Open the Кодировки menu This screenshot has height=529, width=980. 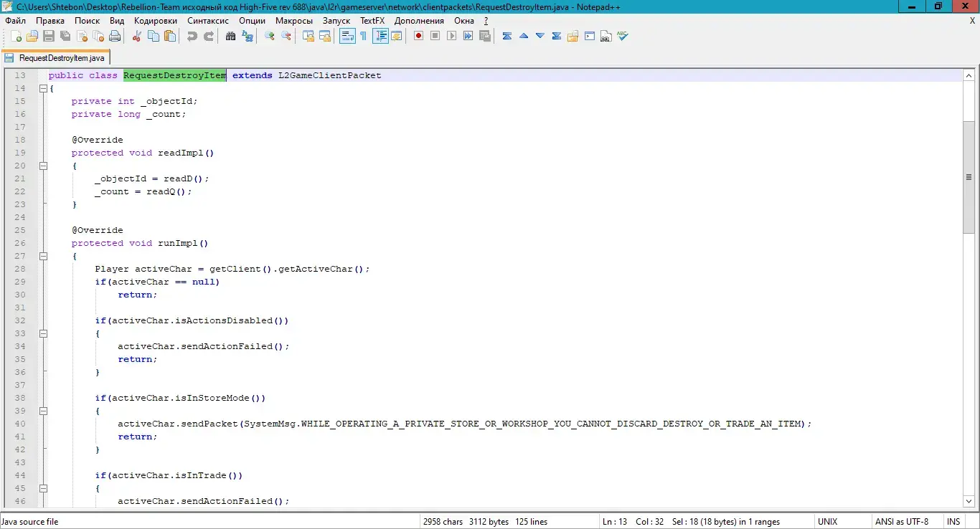point(156,21)
